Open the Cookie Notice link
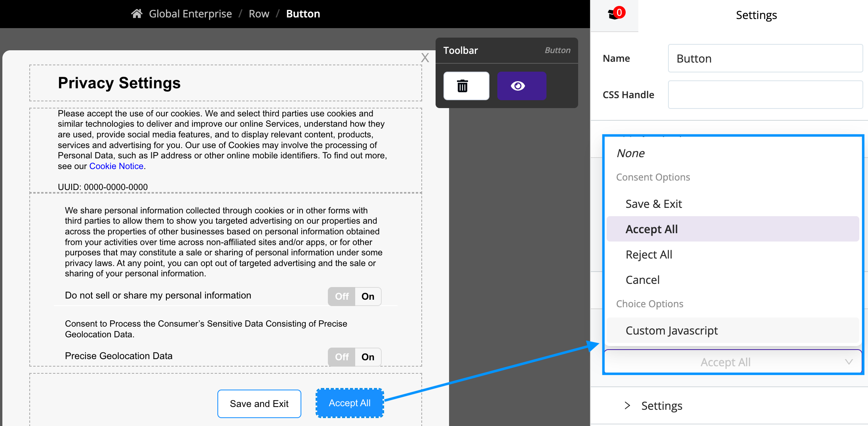 (x=116, y=166)
